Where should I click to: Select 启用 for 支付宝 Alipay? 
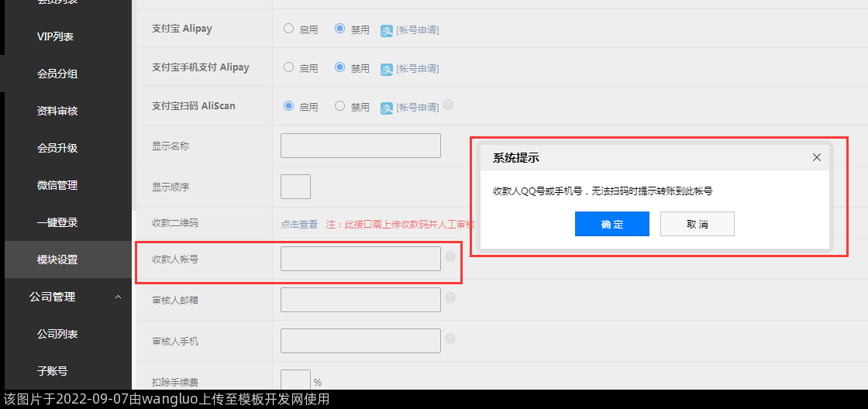289,29
